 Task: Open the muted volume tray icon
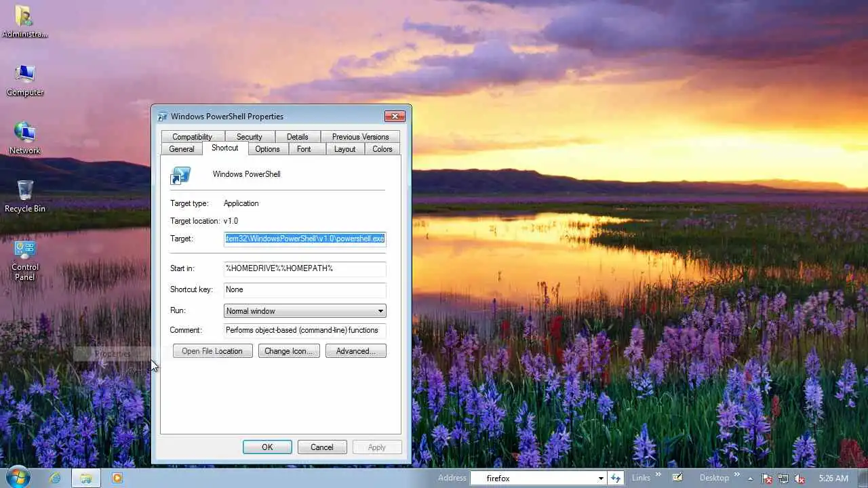point(800,479)
